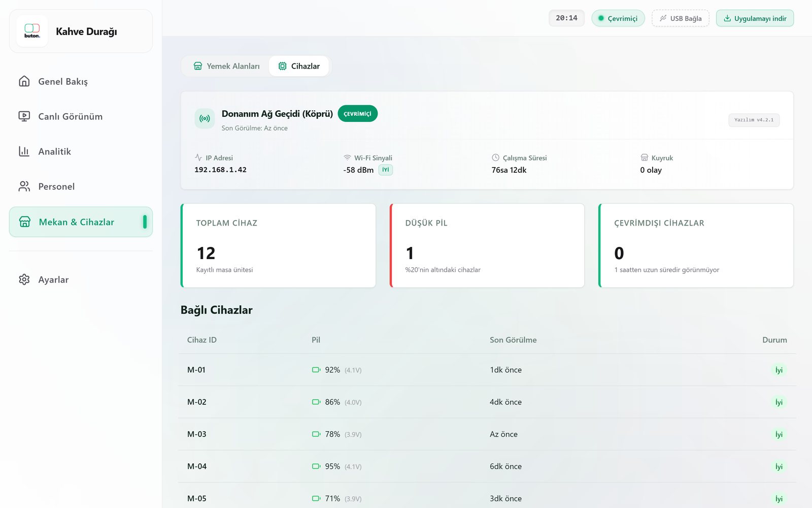This screenshot has height=508, width=812.
Task: Select Mekan & Cihazlar in sidebar
Action: (x=81, y=222)
